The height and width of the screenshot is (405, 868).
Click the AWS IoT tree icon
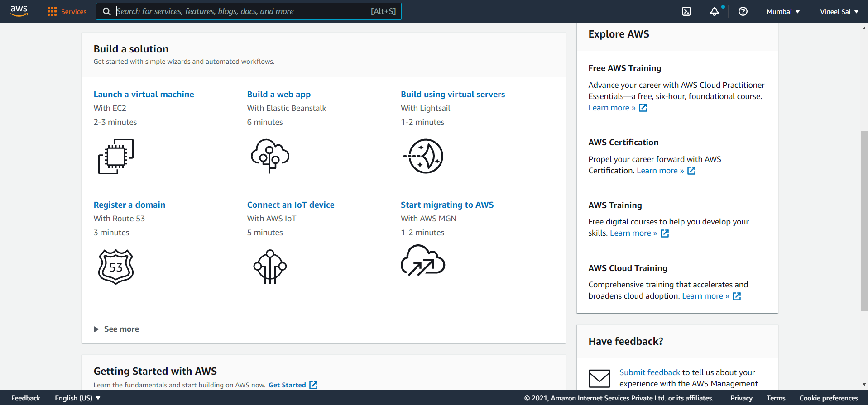(270, 267)
